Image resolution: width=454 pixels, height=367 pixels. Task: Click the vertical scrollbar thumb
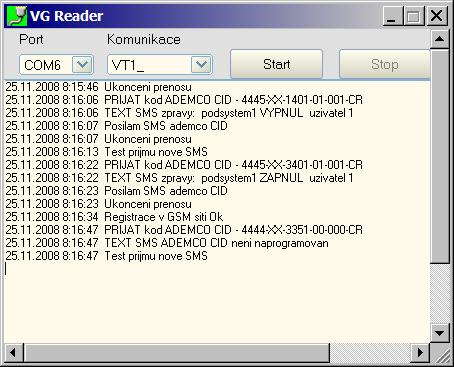(x=439, y=156)
